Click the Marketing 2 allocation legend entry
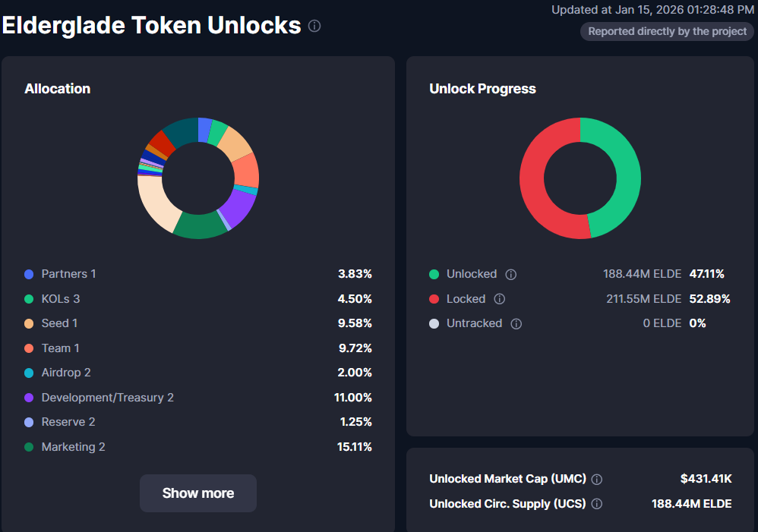 click(x=73, y=447)
